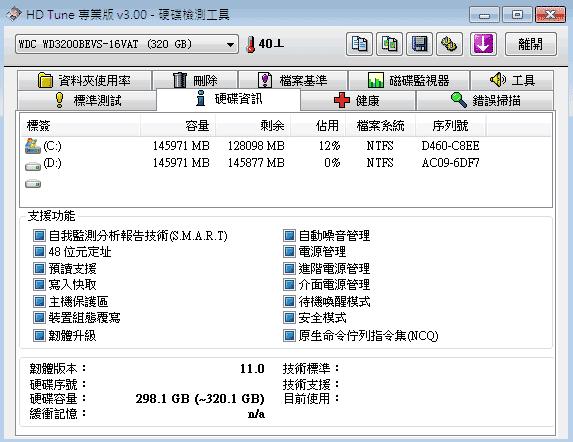The height and width of the screenshot is (442, 573).
Task: Open options via the gears icon
Action: click(449, 44)
